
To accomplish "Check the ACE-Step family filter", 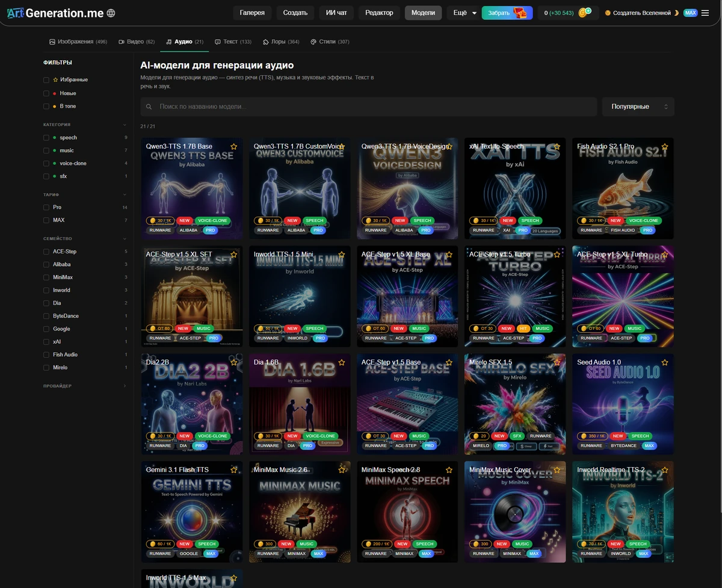I will [x=46, y=251].
